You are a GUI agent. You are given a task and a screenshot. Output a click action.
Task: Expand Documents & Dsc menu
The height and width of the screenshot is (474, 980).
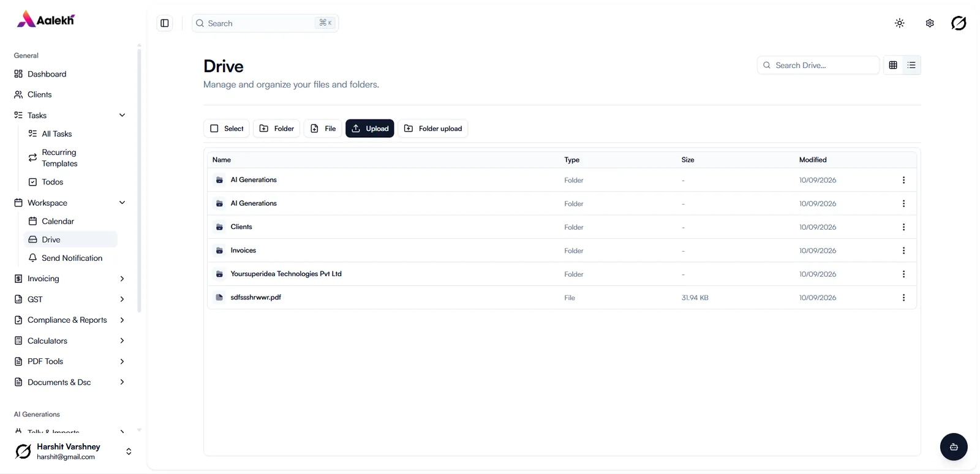pos(69,382)
